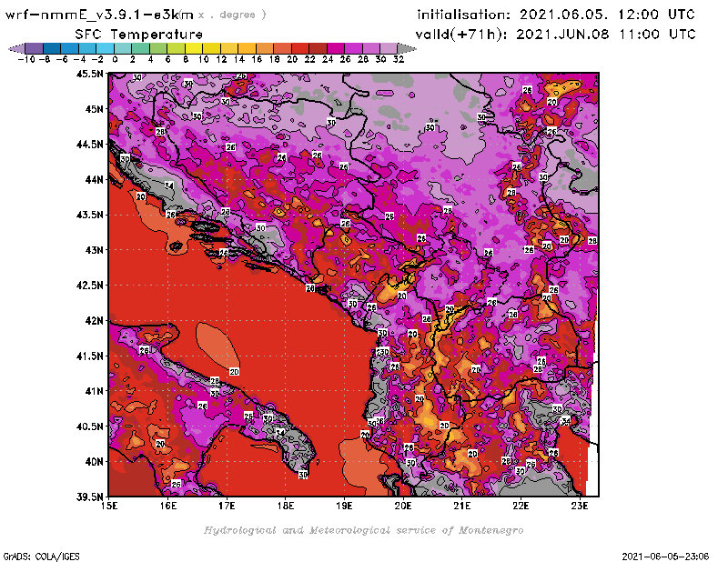Click the lilac 30 to 32 legend swatch
The image size is (728, 562).
point(389,48)
